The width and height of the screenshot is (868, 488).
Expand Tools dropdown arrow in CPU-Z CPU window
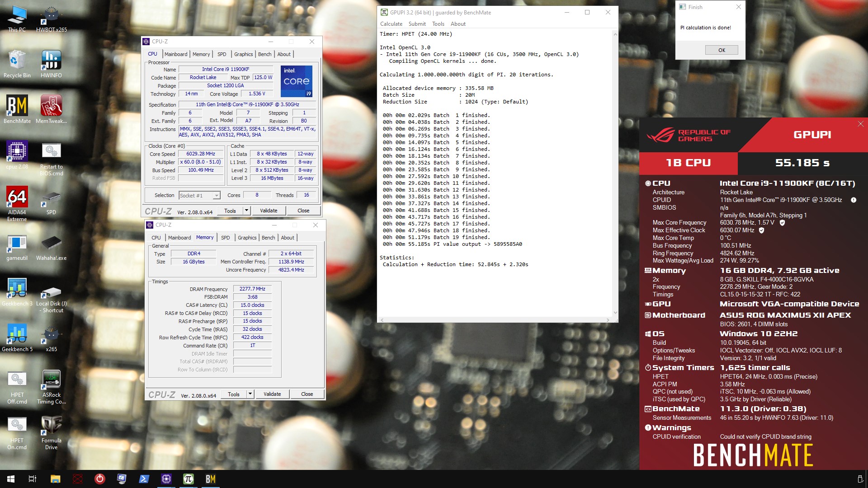(246, 211)
